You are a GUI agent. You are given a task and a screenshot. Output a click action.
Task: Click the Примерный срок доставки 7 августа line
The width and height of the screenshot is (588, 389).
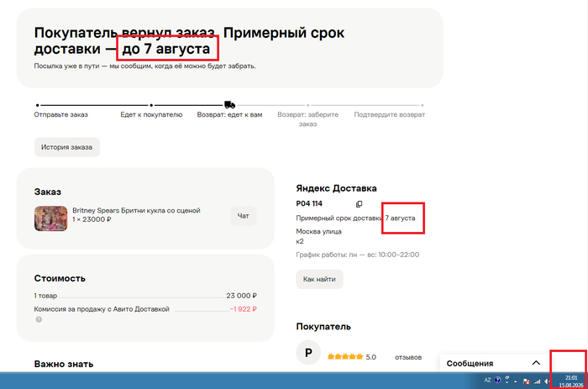click(355, 218)
